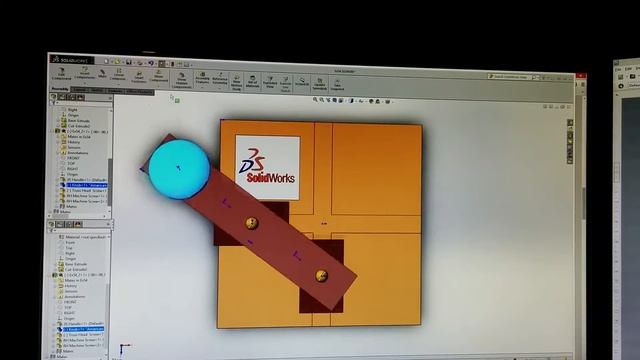Open Assembly Features tool
Image resolution: width=640 pixels, height=360 pixels.
tap(202, 78)
